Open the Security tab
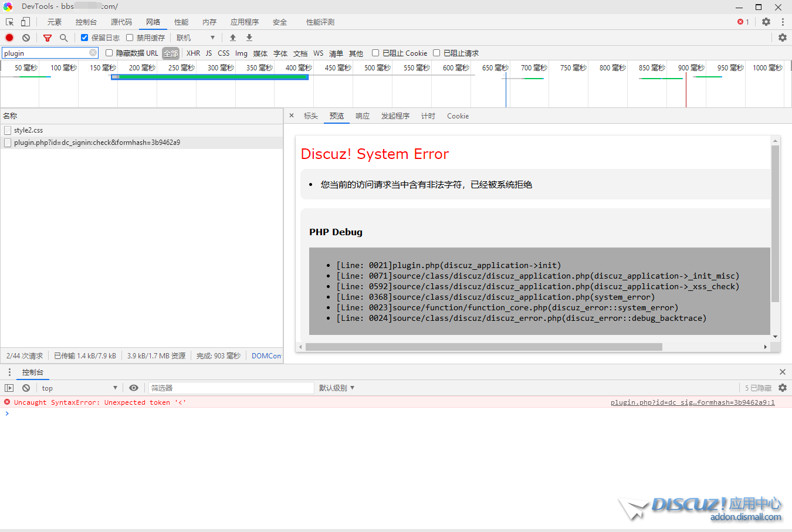The height and width of the screenshot is (532, 792). pyautogui.click(x=280, y=22)
